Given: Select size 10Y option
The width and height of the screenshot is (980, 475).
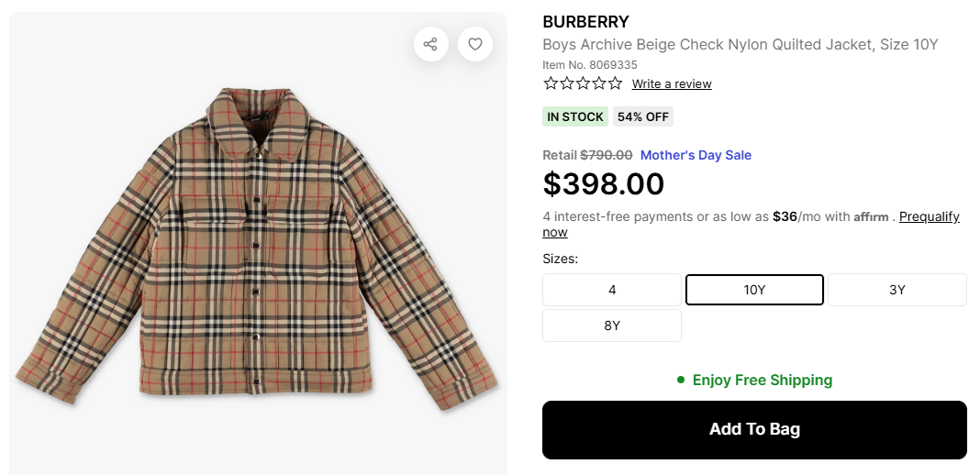Looking at the screenshot, I should coord(754,290).
